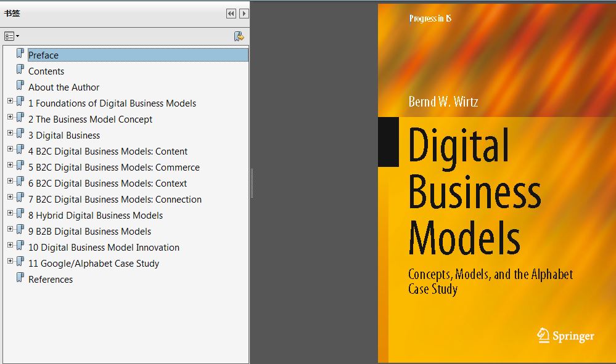
Task: Expand chapter 11 Google/Alphabet Case Study
Action: point(10,261)
